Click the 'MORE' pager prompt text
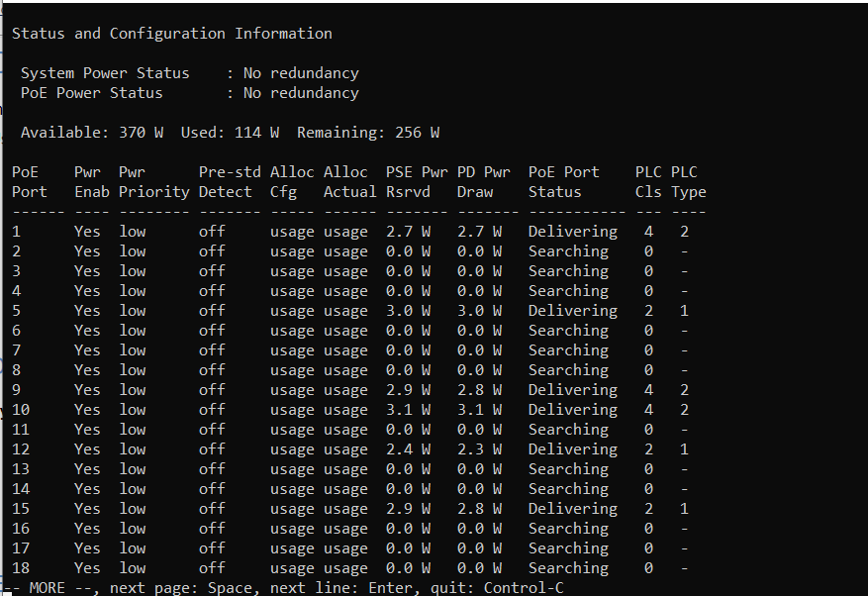The width and height of the screenshot is (868, 596). (x=48, y=588)
